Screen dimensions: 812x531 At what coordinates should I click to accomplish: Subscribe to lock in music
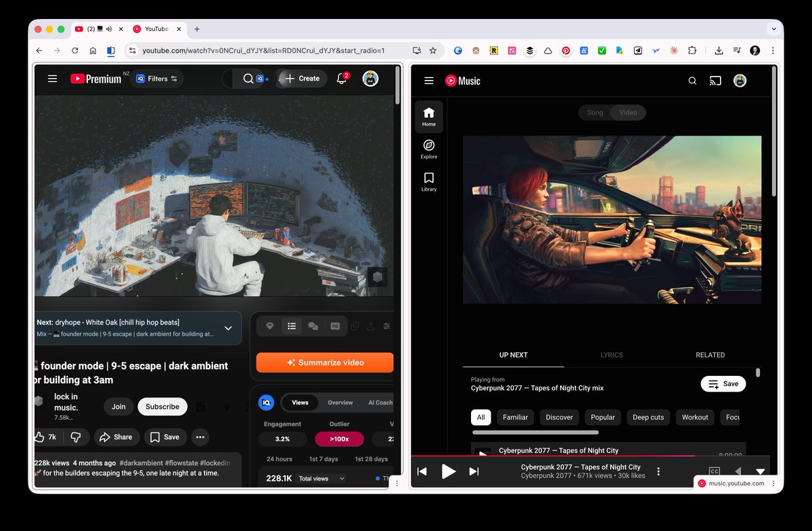[162, 406]
